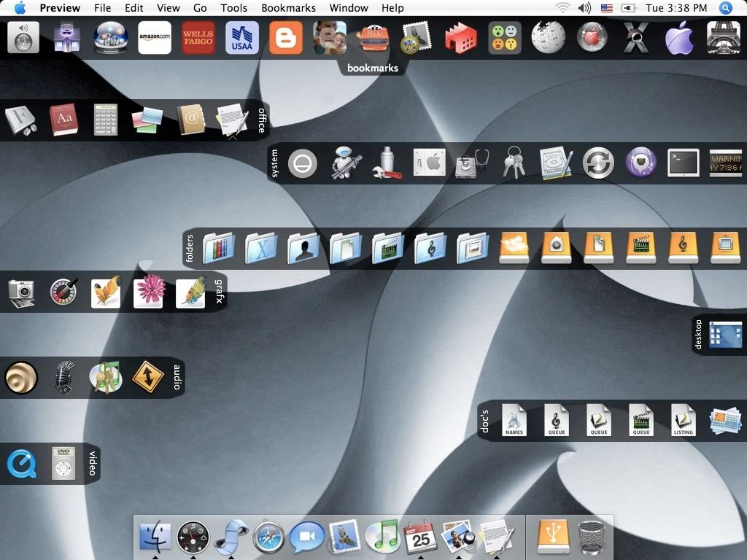Open the Bookmarks menu in menu bar

[288, 8]
